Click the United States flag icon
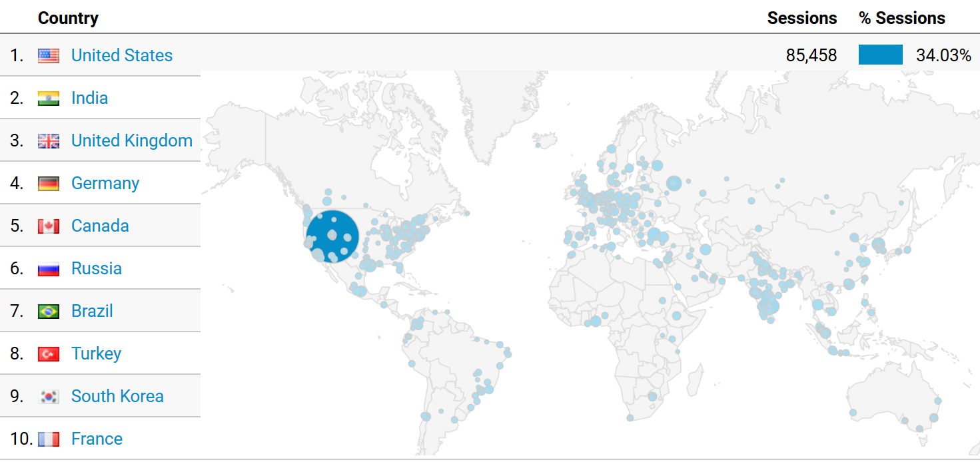 (x=49, y=56)
